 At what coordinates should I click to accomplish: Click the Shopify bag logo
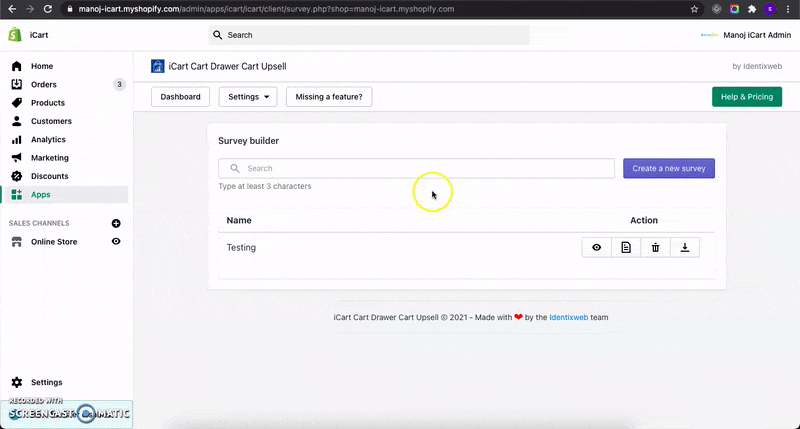pyautogui.click(x=15, y=35)
